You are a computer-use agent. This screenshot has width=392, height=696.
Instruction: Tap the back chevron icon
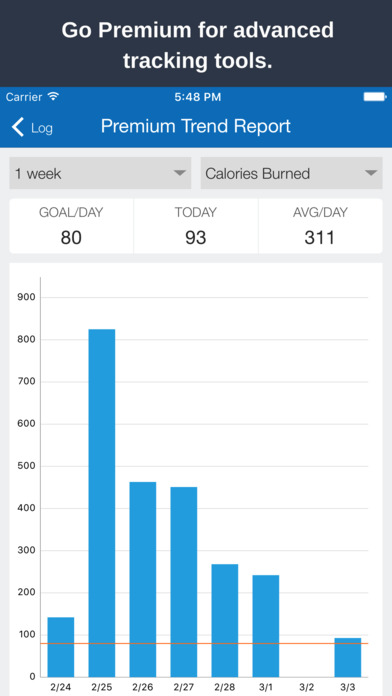[18, 127]
